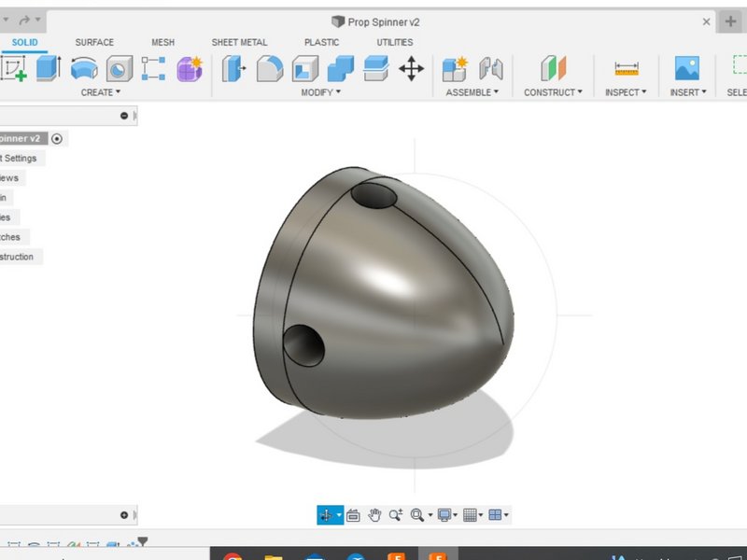Viewport: 747px width, 560px height.
Task: Select the Construction row in browser
Action: 21,257
